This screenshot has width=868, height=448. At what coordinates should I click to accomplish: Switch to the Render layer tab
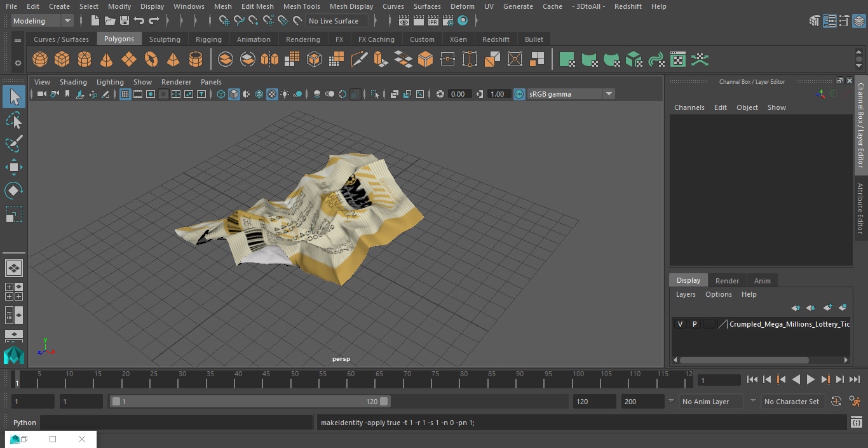727,281
